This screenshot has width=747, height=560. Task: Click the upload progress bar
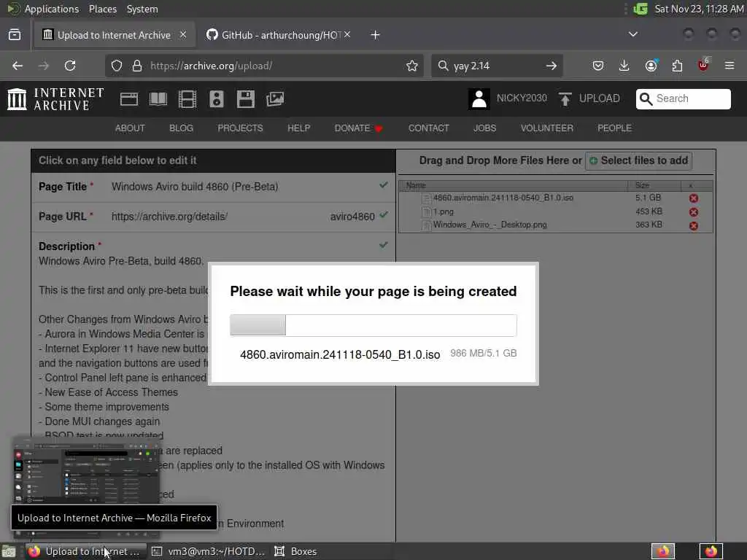(x=373, y=325)
